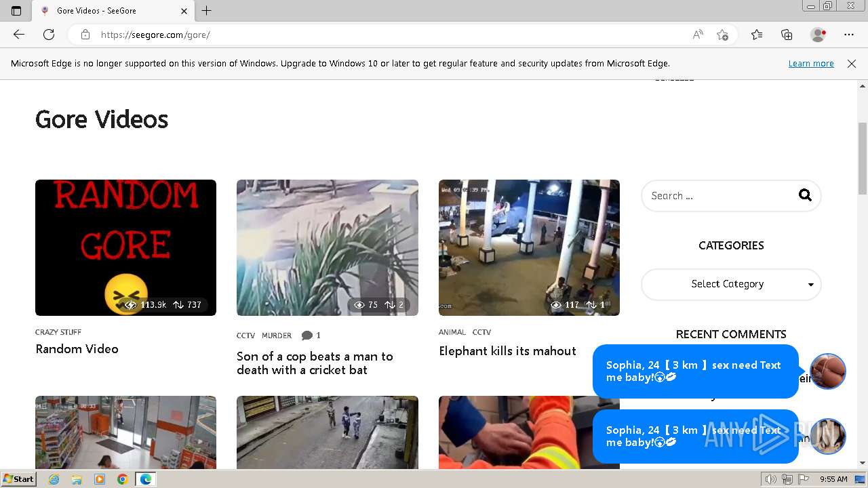Add this page to favorites star icon
This screenshot has width=868, height=488.
[x=722, y=35]
